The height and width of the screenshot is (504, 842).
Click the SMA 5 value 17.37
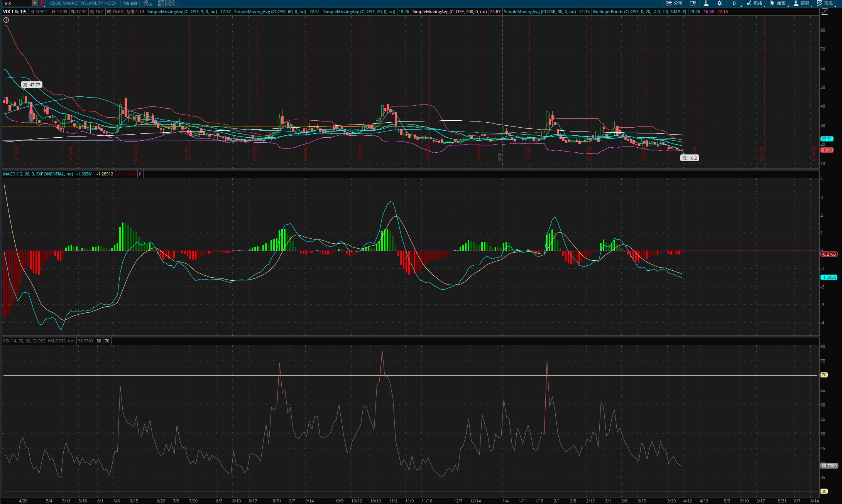[225, 12]
